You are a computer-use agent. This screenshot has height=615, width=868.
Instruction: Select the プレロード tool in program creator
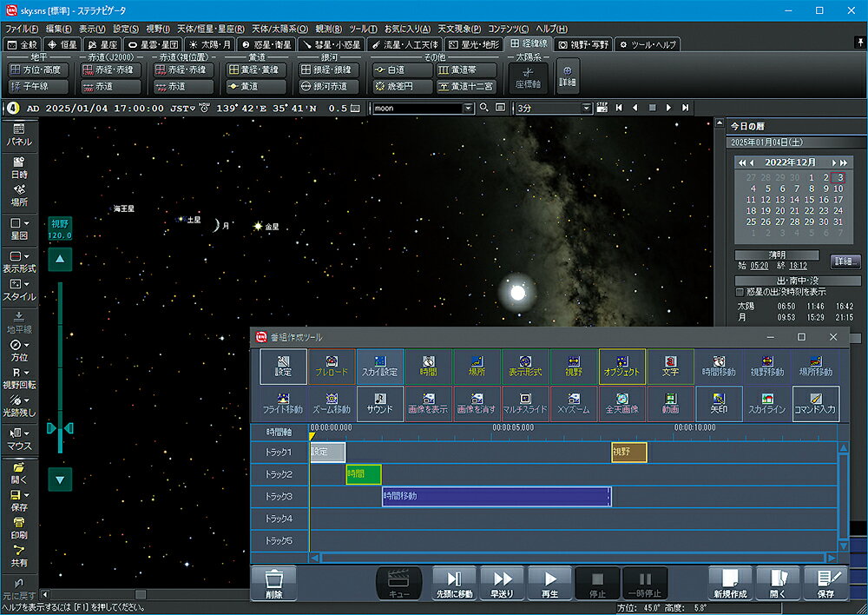pyautogui.click(x=332, y=367)
